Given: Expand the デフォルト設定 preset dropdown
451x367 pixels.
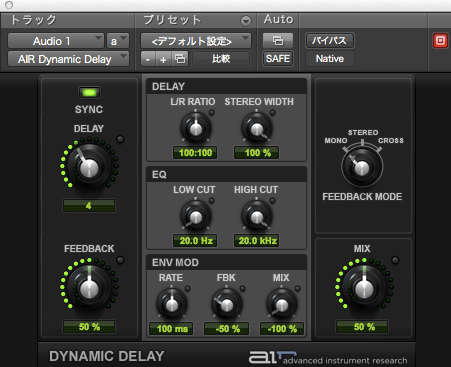Looking at the screenshot, I should [x=196, y=41].
